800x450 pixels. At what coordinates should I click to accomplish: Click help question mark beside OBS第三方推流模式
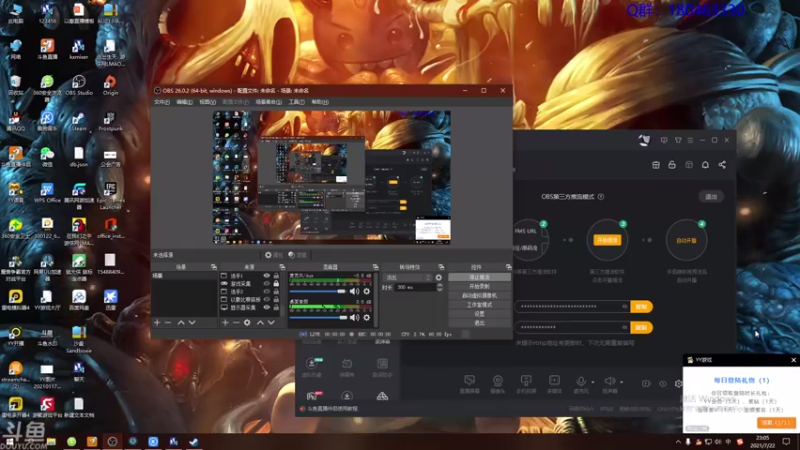tap(601, 196)
